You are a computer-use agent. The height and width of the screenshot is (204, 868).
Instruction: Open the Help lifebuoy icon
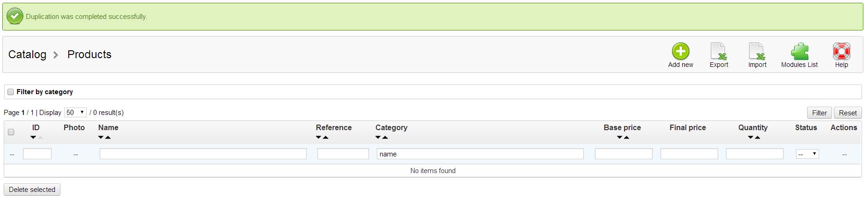841,52
